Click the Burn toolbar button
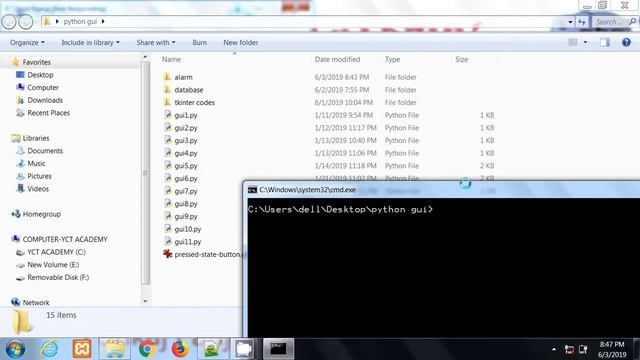The image size is (640, 360). [x=200, y=42]
